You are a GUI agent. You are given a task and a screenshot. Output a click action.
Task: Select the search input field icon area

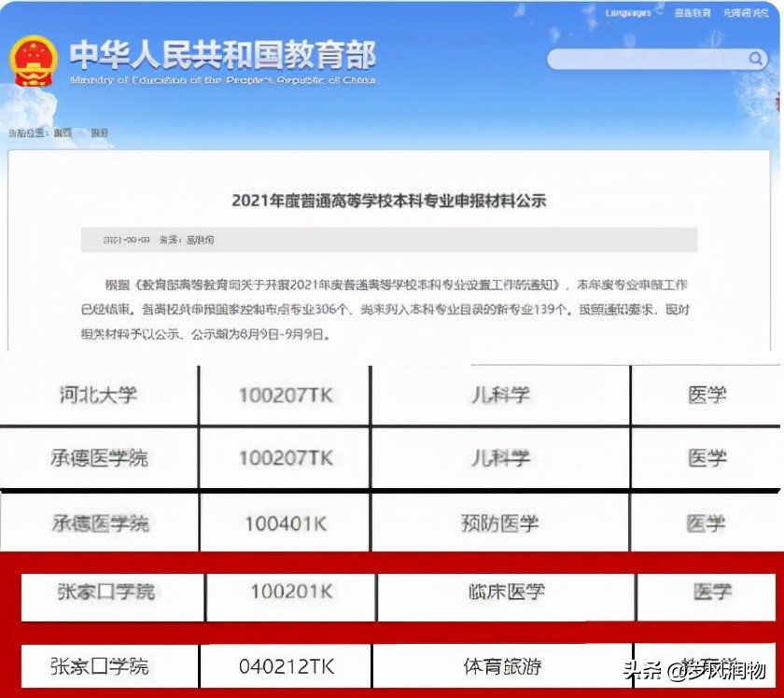pyautogui.click(x=756, y=58)
